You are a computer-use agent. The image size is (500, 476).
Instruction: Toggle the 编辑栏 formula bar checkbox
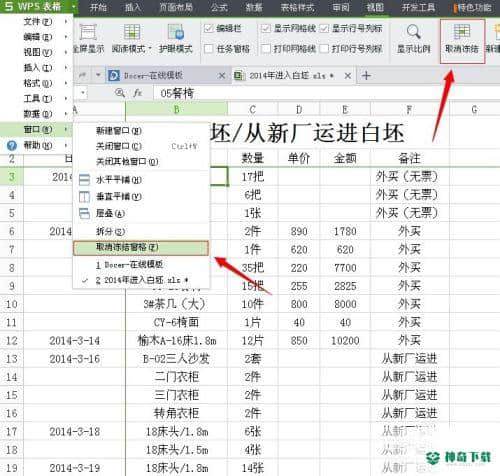pos(209,29)
